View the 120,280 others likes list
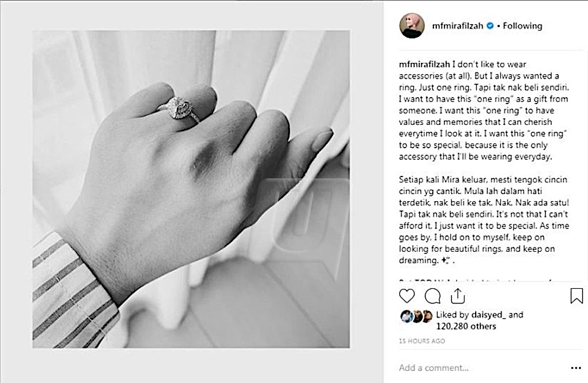The width and height of the screenshot is (588, 383). pyautogui.click(x=466, y=327)
